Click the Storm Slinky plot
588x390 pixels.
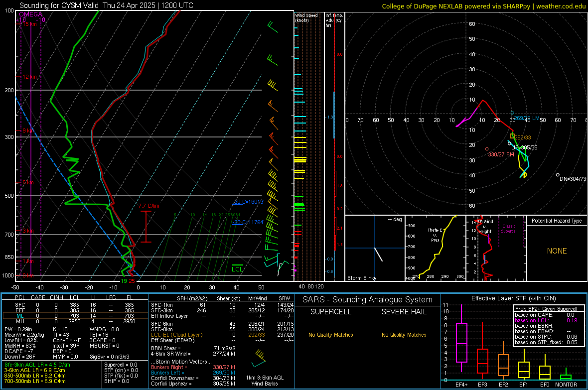click(375, 248)
